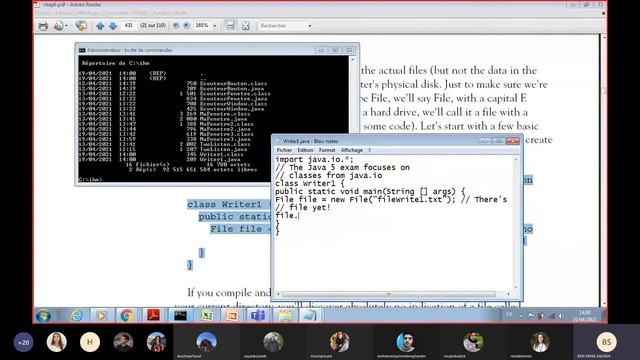Open the ? help menu in Bloc-notes
Image resolution: width=640 pixels, height=360 pixels.
(370, 150)
